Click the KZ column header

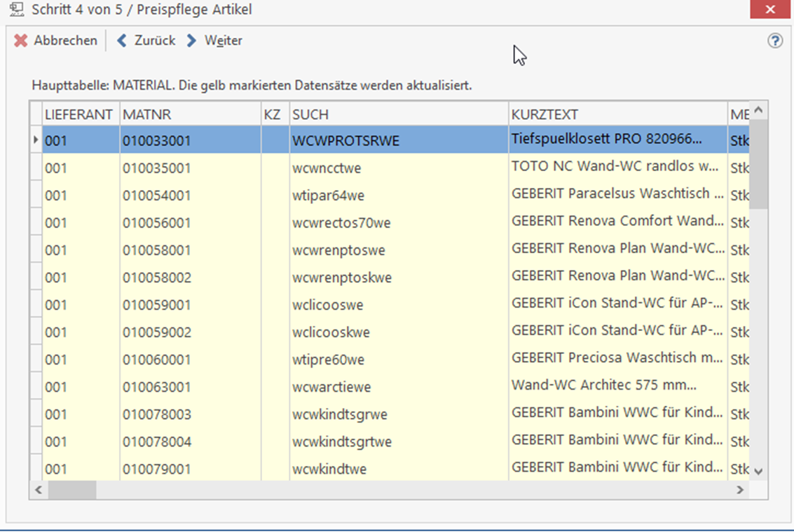pos(273,114)
